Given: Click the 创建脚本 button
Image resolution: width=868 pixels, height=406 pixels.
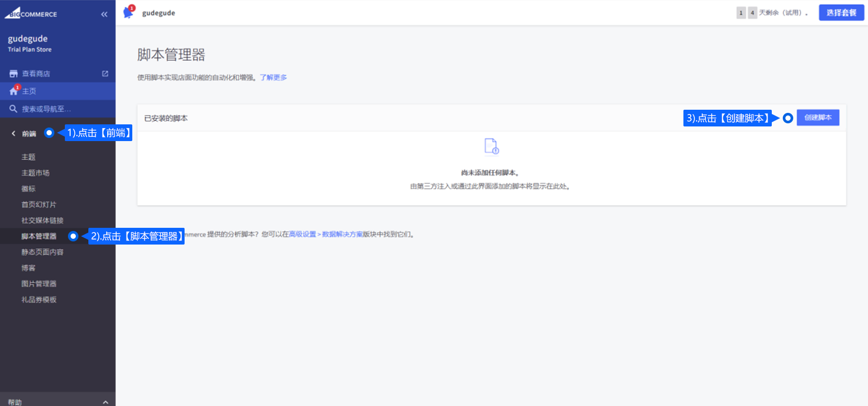Looking at the screenshot, I should (818, 118).
